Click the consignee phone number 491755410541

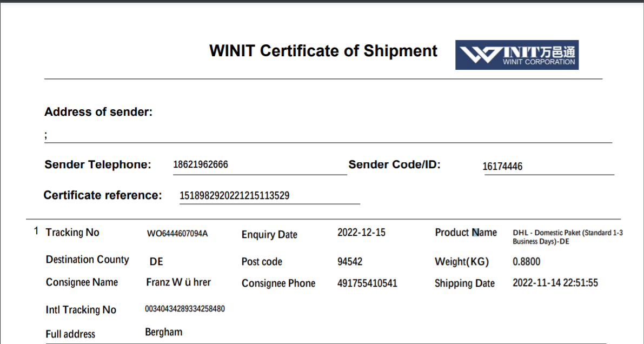(367, 283)
